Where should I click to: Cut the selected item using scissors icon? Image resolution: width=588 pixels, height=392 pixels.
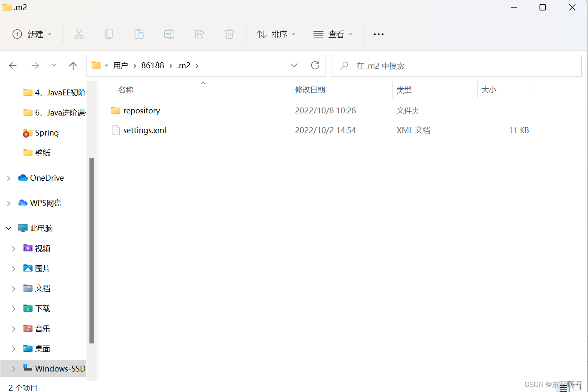click(79, 34)
